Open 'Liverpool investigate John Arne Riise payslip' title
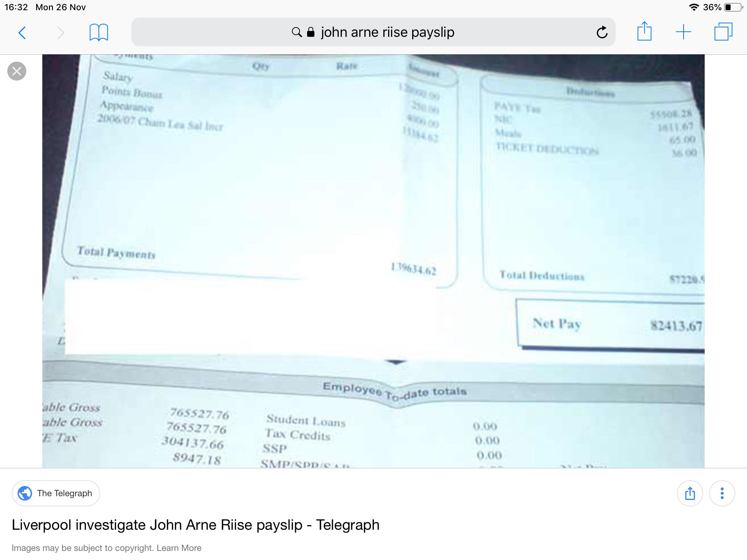The image size is (747, 560). coord(196,525)
